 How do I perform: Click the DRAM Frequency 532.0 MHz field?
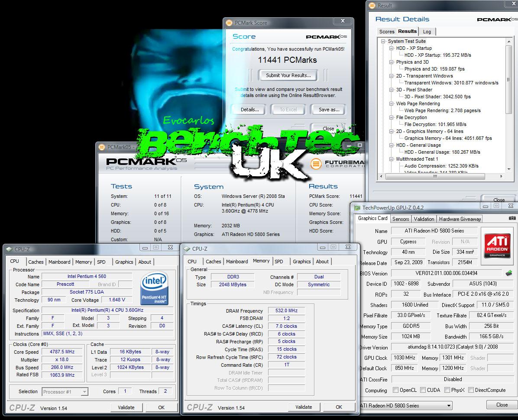tap(286, 310)
